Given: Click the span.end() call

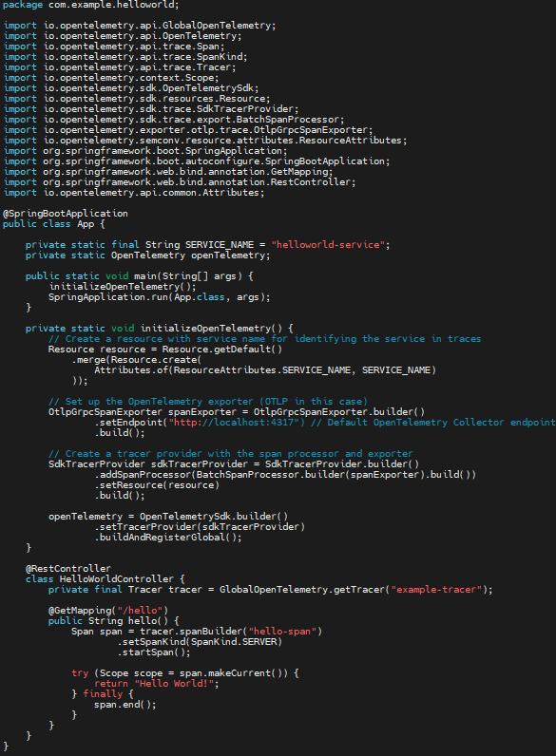Looking at the screenshot, I should point(125,705).
